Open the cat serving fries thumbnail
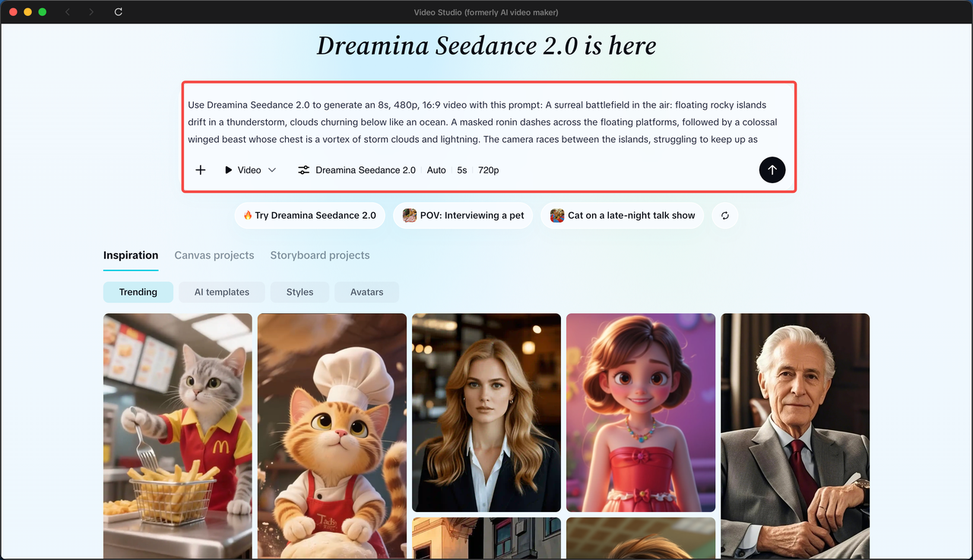This screenshot has height=560, width=973. point(178,436)
